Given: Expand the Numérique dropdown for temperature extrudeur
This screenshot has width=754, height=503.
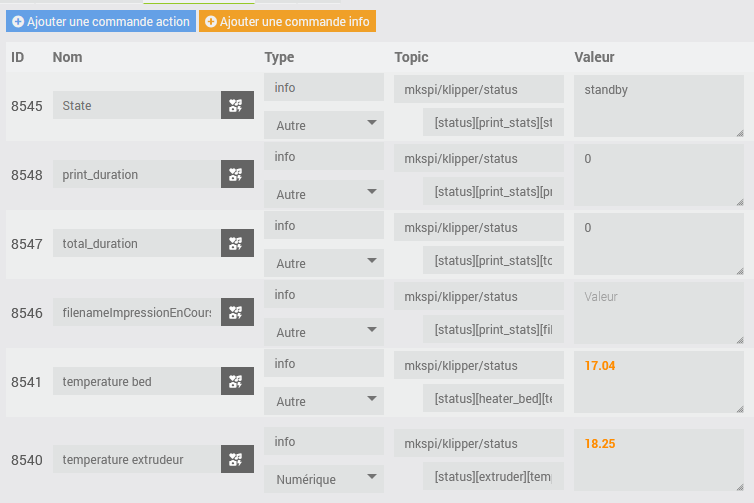Looking at the screenshot, I should 324,479.
